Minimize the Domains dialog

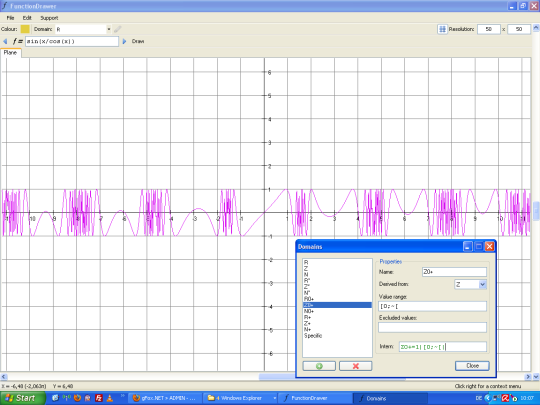pos(467,247)
